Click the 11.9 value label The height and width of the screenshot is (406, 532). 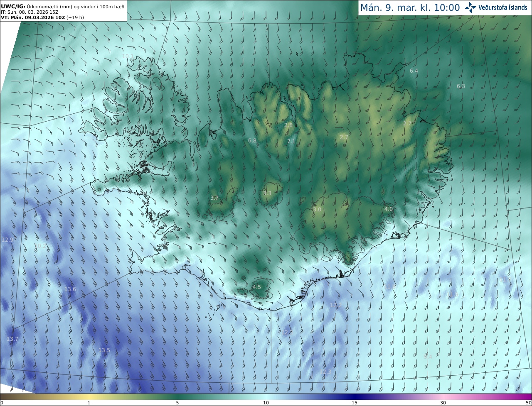453,295
